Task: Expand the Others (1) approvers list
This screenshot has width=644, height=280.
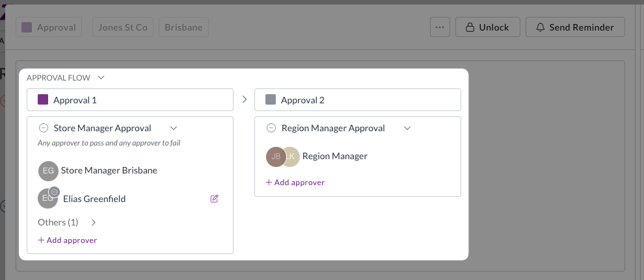Action: (x=94, y=222)
